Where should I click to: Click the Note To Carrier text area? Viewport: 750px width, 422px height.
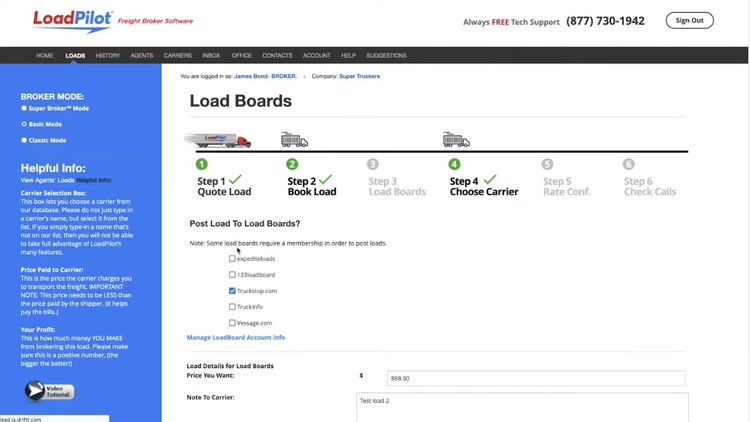[x=522, y=407]
